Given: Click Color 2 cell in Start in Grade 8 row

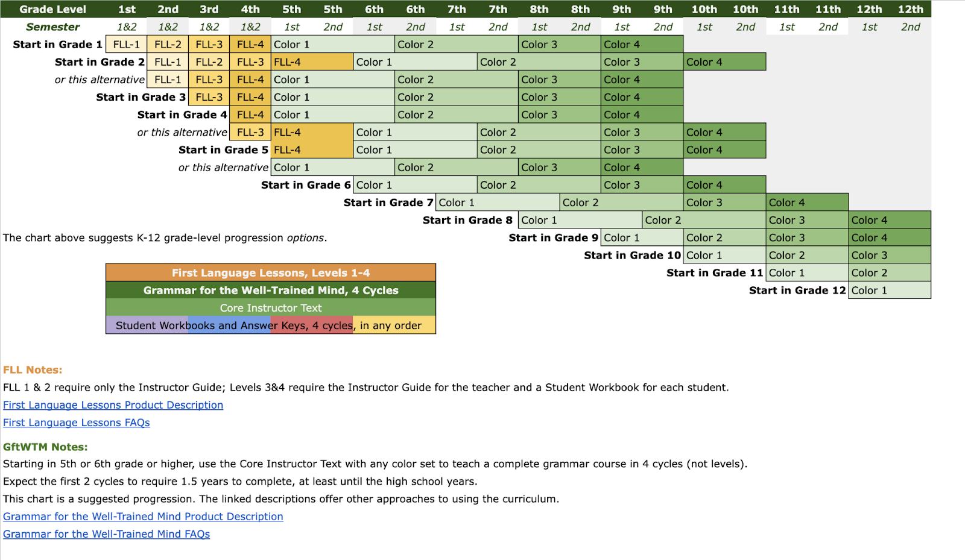Looking at the screenshot, I should (704, 220).
